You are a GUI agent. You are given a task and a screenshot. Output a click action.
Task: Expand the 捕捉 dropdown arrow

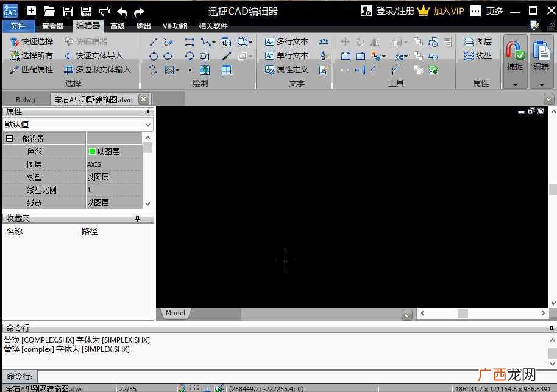515,85
